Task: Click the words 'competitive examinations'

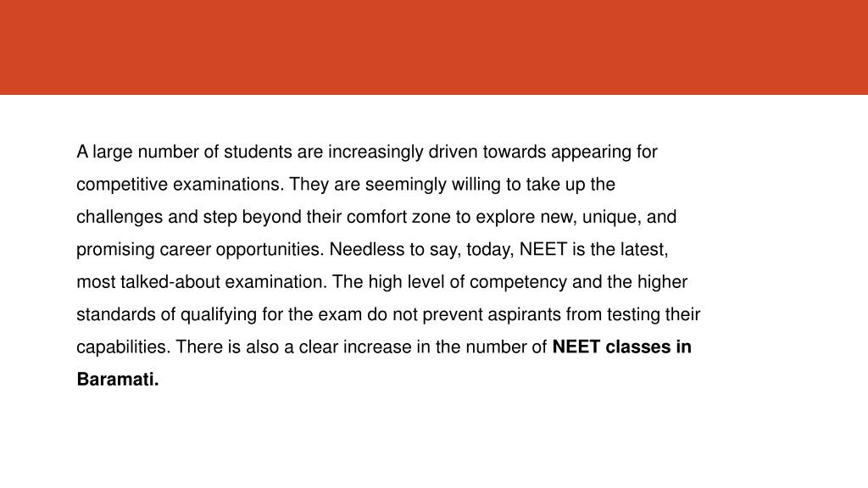Action: click(x=178, y=185)
